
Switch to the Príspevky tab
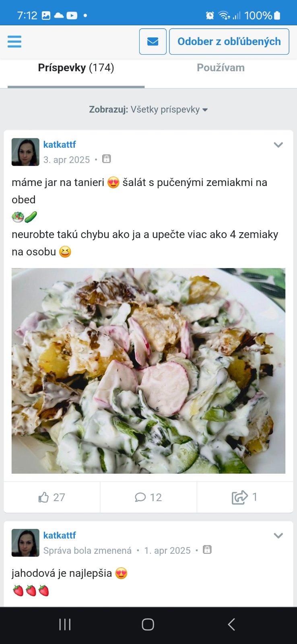76,68
